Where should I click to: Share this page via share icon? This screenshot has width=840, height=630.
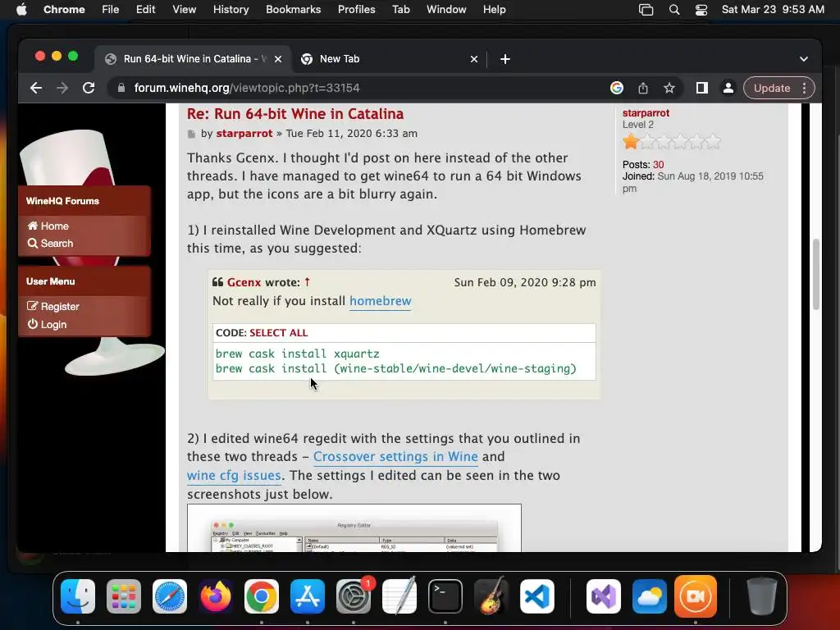[643, 88]
